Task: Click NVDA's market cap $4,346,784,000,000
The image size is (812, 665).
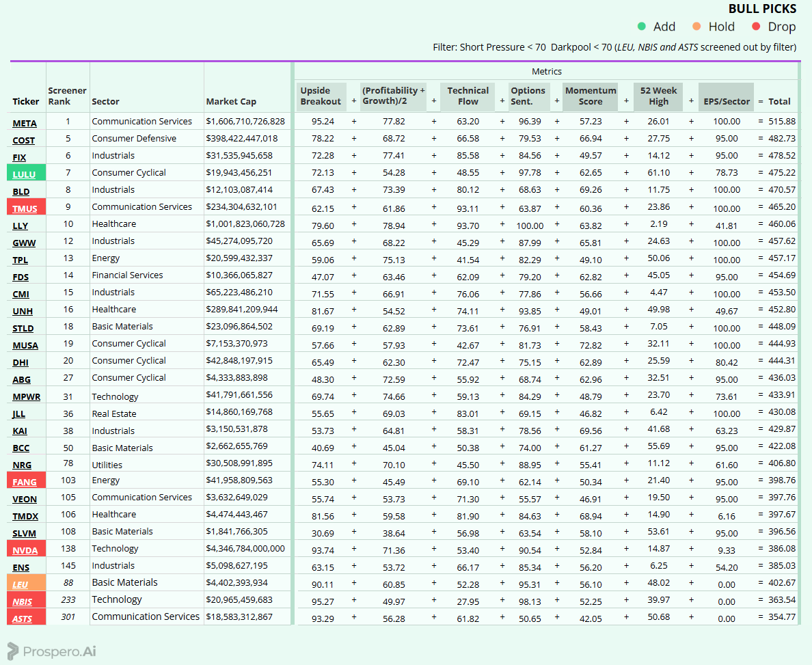Action: tap(245, 548)
